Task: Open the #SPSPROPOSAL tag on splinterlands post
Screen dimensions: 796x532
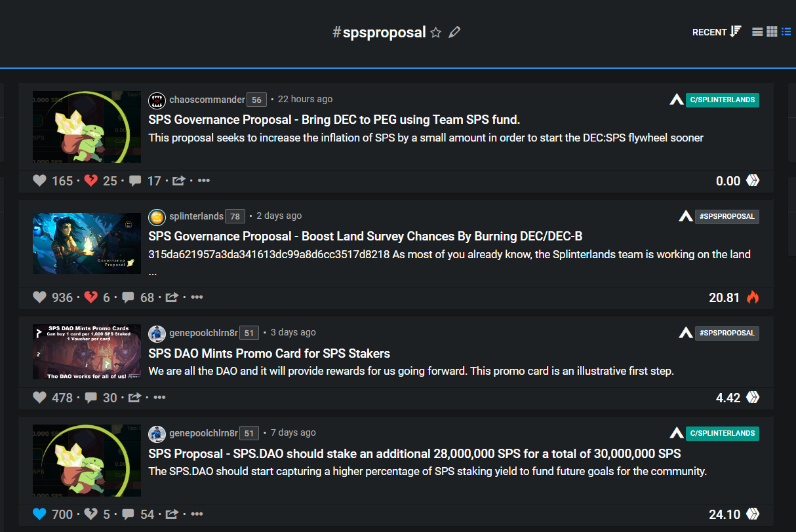Action: [x=726, y=216]
